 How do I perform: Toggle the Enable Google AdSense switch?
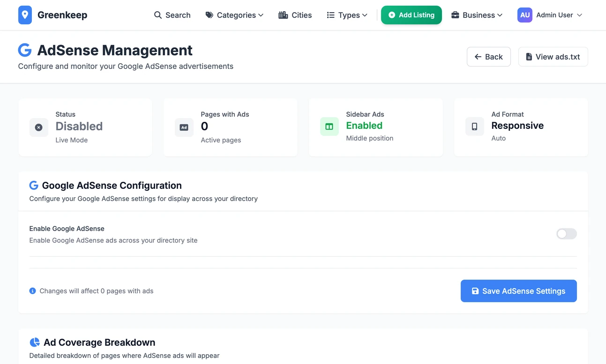click(x=566, y=234)
